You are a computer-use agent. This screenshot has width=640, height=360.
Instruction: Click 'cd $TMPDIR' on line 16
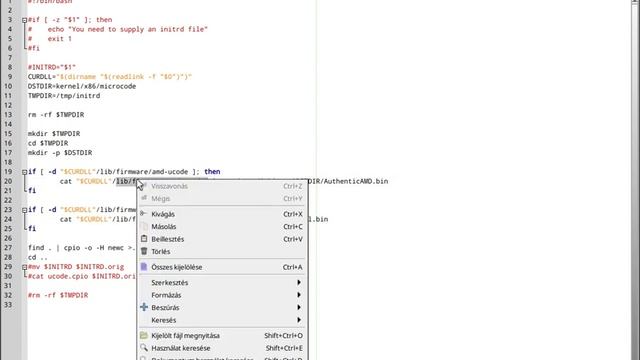[48, 143]
